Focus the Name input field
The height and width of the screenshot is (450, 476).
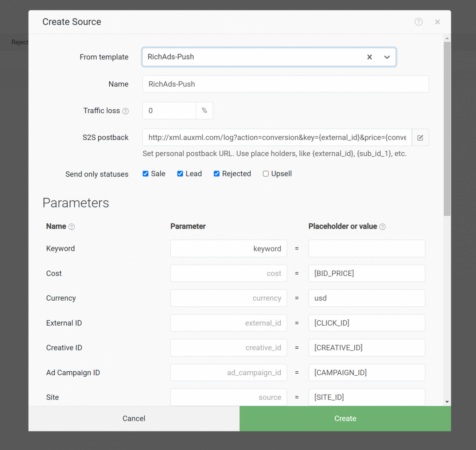click(285, 84)
